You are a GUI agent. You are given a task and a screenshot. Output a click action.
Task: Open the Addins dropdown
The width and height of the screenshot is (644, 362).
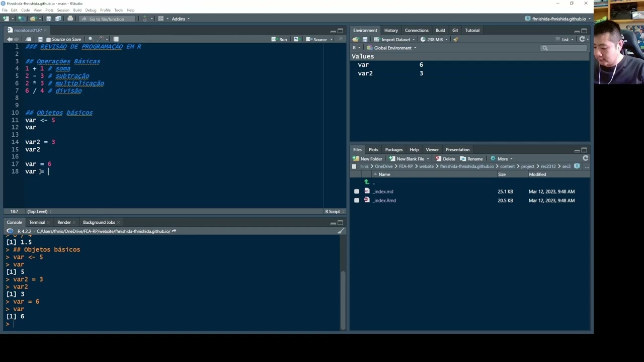coord(181,19)
